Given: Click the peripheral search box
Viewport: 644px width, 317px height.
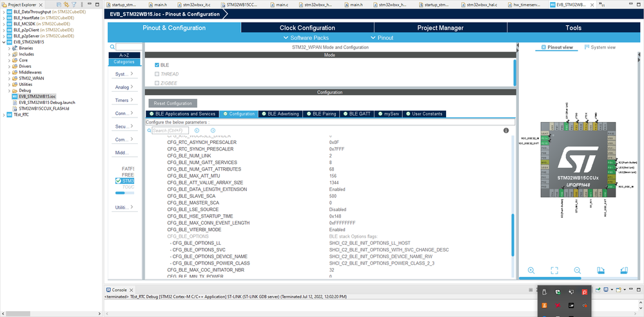Looking at the screenshot, I should [x=128, y=47].
